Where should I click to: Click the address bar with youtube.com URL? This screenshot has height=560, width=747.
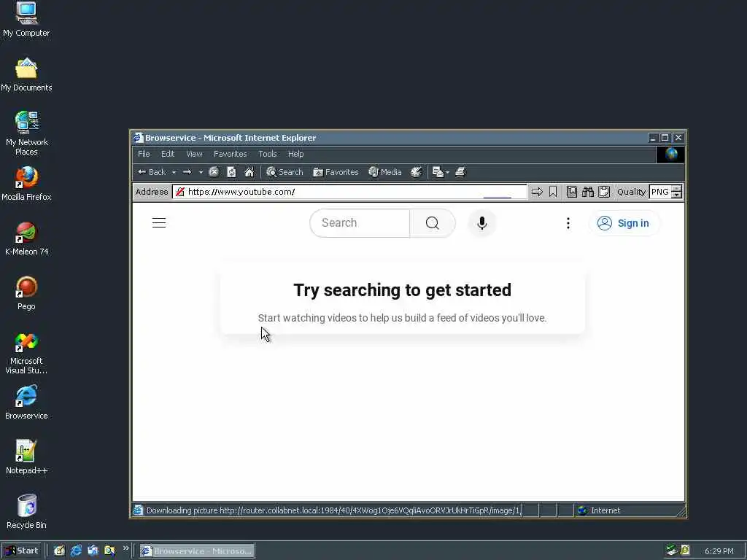[349, 192]
